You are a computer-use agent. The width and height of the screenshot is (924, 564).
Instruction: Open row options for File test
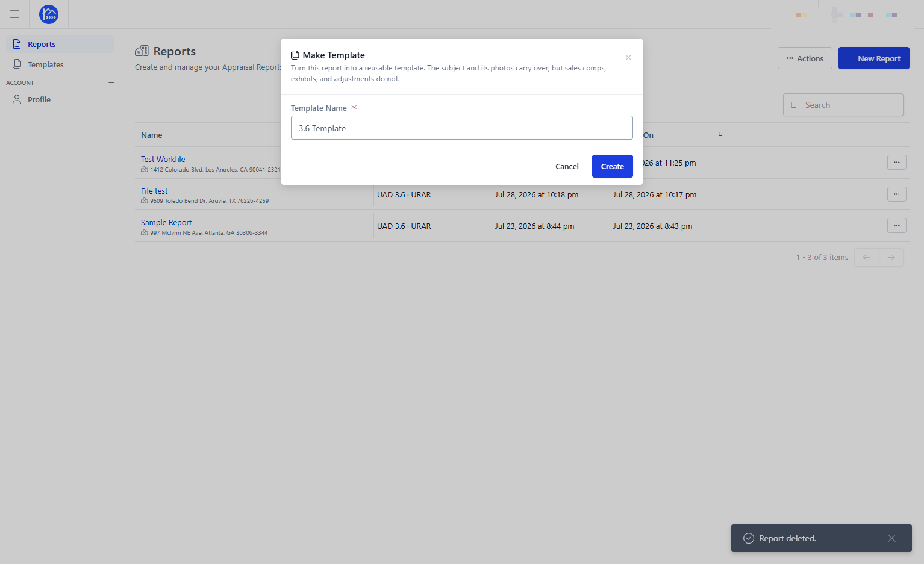point(897,194)
